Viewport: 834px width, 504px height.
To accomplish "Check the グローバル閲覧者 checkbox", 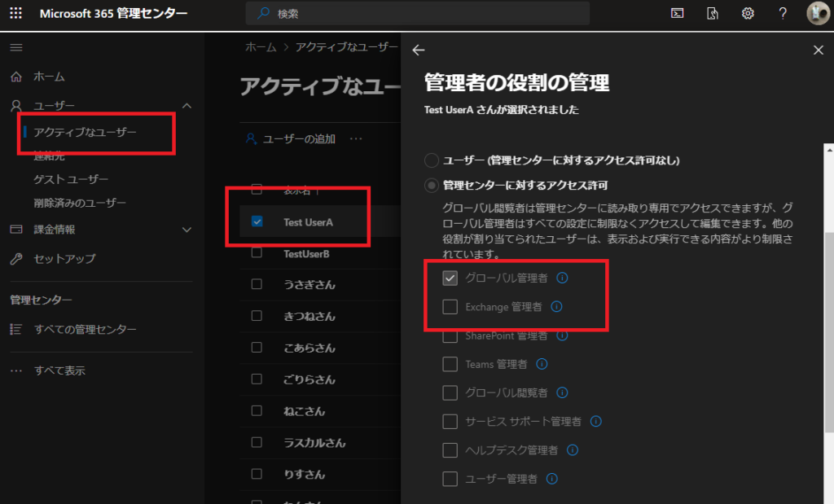I will (x=450, y=393).
